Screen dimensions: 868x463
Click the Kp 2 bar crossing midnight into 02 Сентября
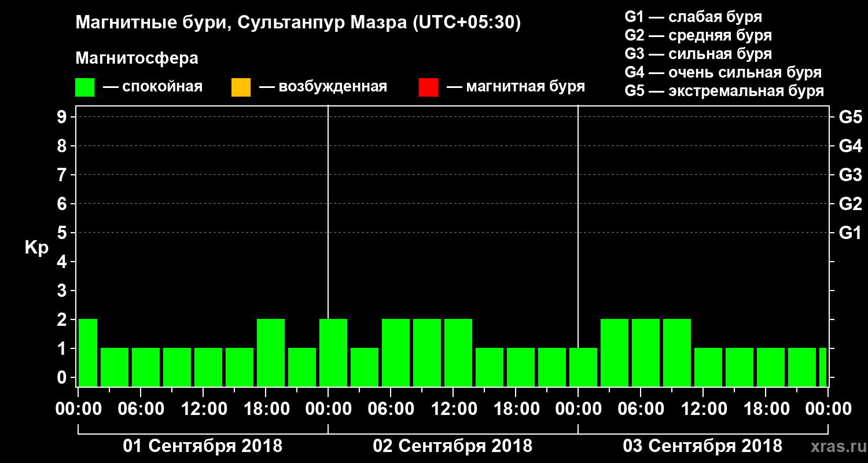(x=333, y=352)
